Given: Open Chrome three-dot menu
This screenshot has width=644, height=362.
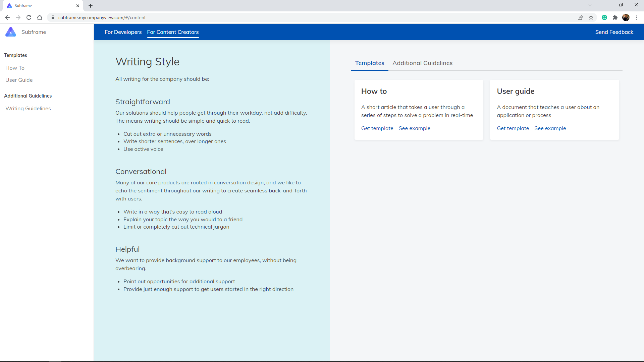Looking at the screenshot, I should (637, 17).
